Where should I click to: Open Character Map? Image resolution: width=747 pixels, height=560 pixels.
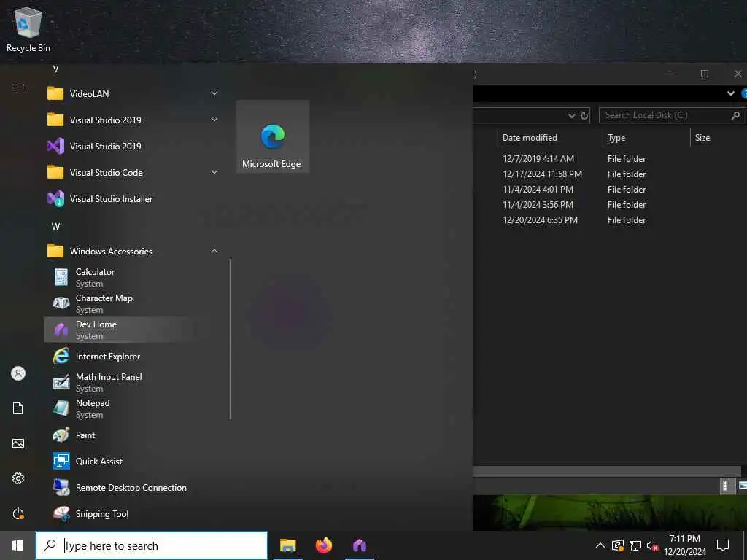132,303
